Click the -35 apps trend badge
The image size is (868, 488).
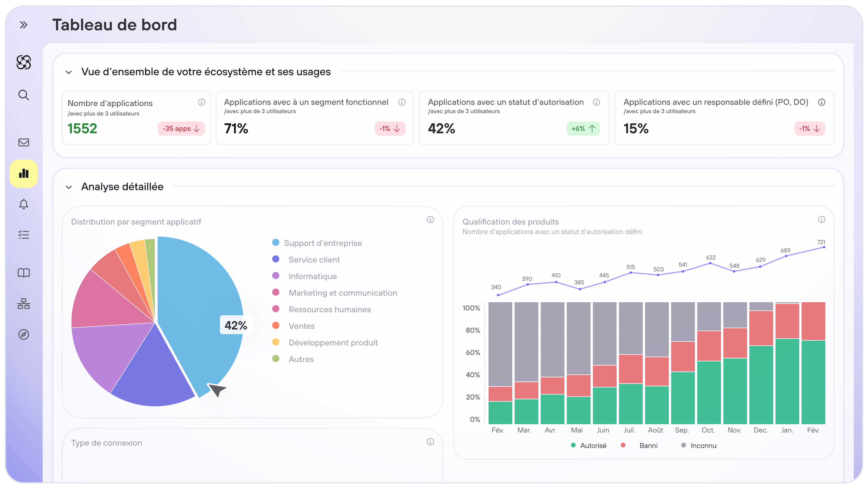181,129
